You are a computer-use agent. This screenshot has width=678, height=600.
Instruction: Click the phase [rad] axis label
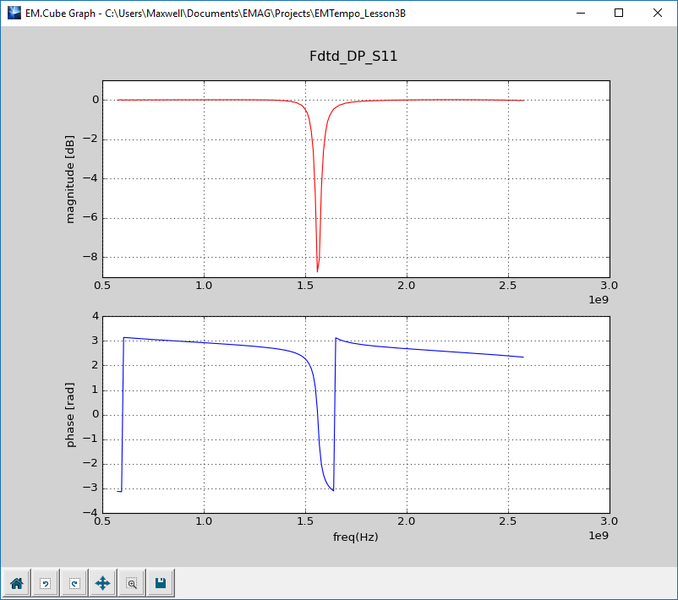pos(70,415)
